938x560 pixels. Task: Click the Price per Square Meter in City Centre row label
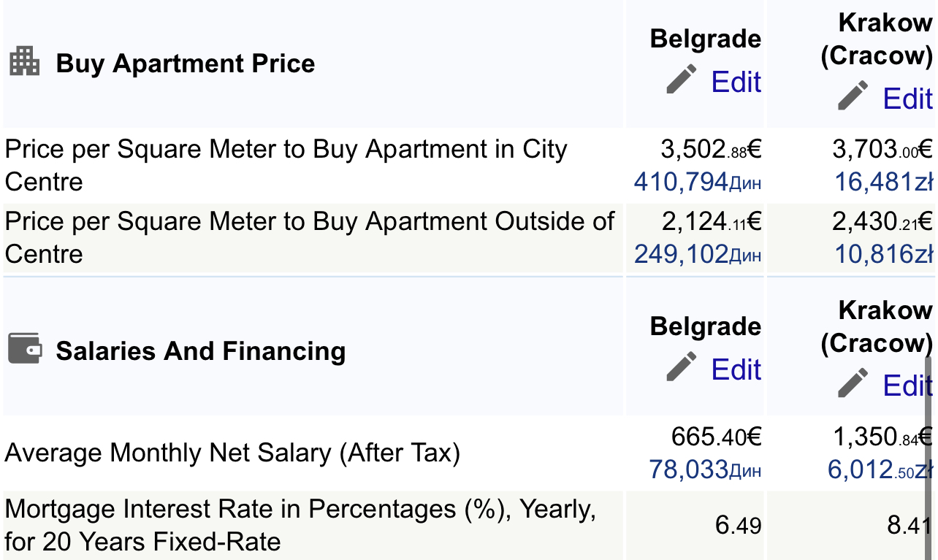click(x=286, y=165)
